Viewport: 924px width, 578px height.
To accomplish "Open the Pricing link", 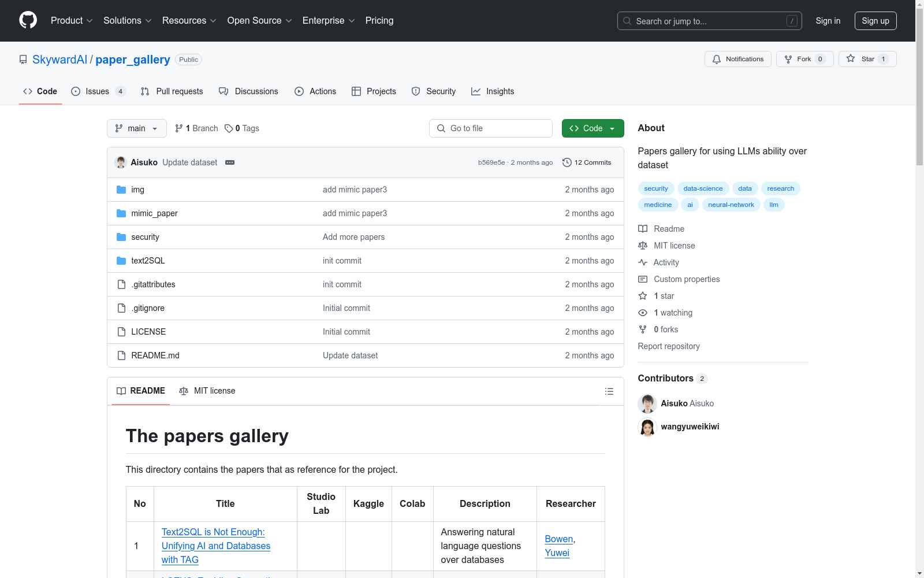I will coord(379,20).
